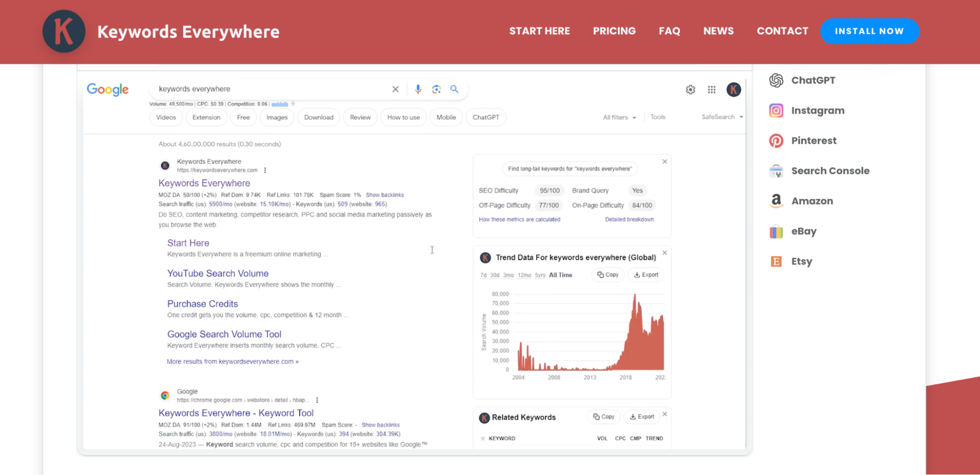Screen dimensions: 980x475
Task: Click the INSTALL NOW button
Action: 869,31
